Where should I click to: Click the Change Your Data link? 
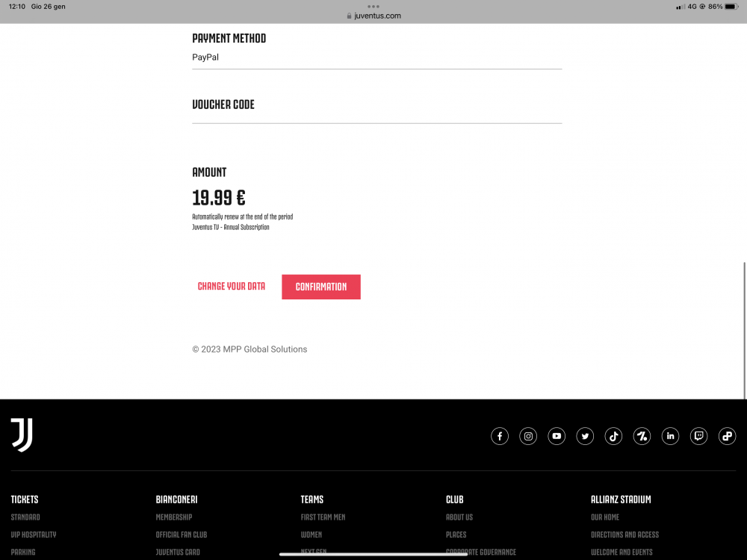[x=231, y=286]
